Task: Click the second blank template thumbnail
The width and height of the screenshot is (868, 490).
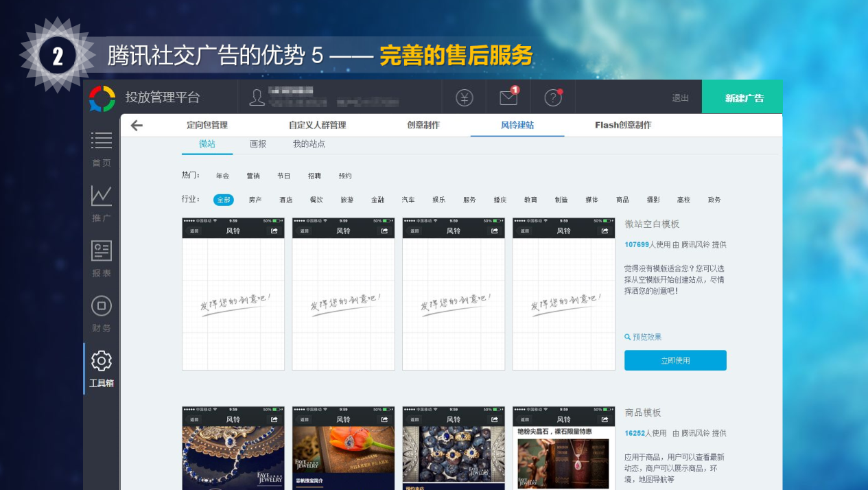Action: click(x=343, y=294)
